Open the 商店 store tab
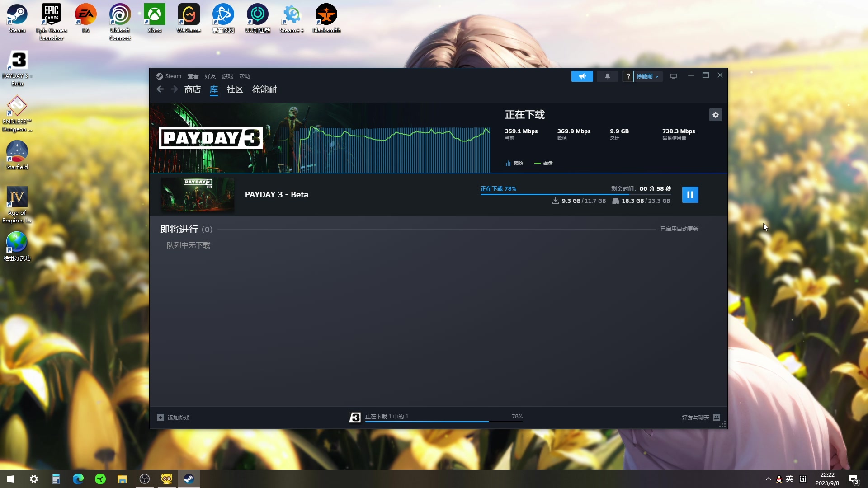 click(192, 89)
